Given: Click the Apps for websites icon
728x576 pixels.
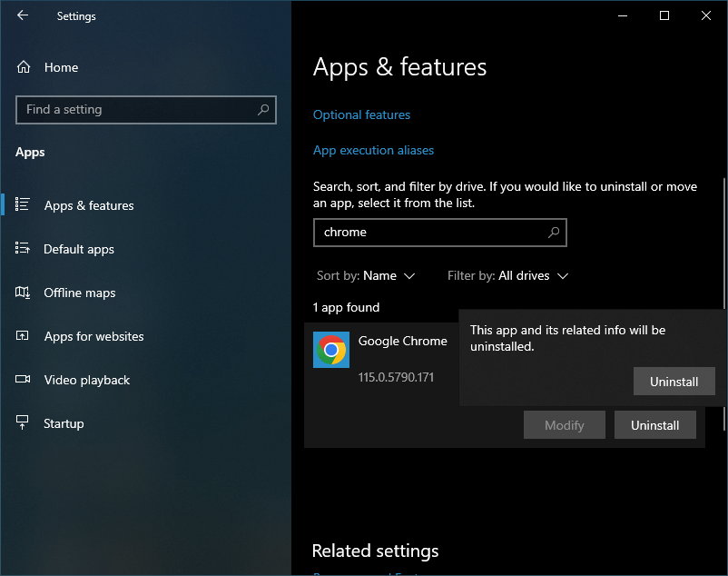Looking at the screenshot, I should pos(21,336).
